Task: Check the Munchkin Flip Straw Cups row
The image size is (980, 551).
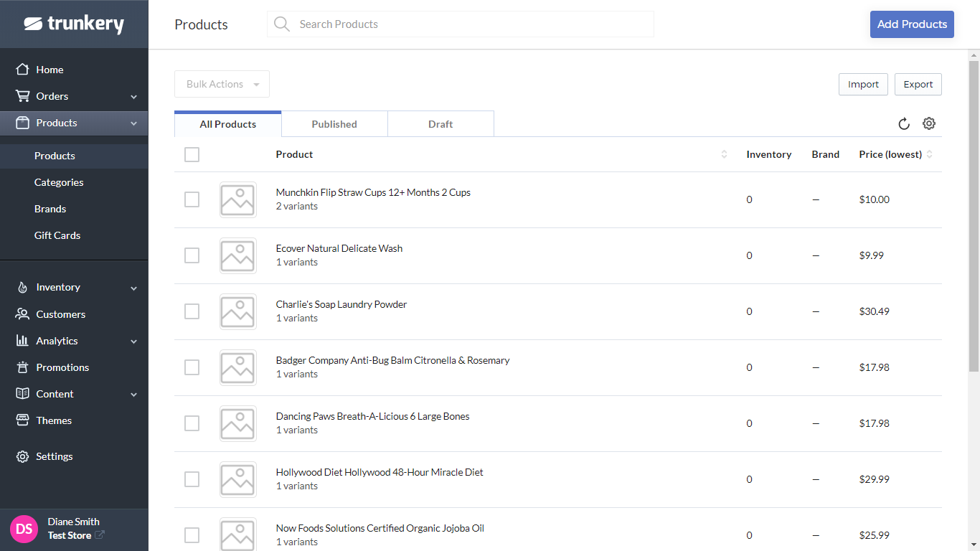Action: coord(192,199)
